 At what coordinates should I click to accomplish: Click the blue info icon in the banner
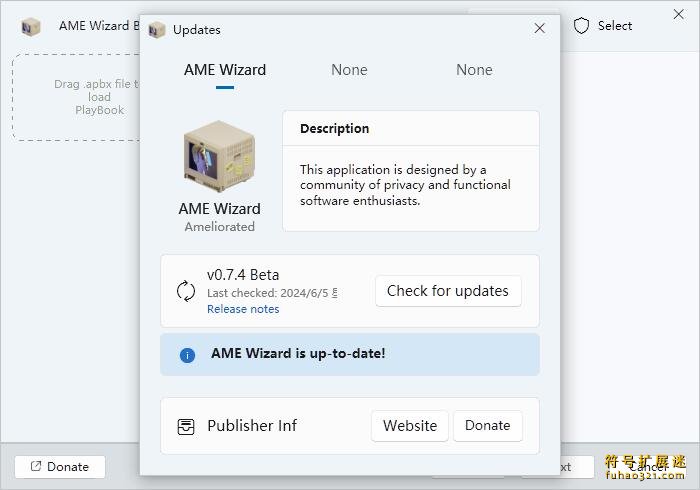(x=187, y=355)
